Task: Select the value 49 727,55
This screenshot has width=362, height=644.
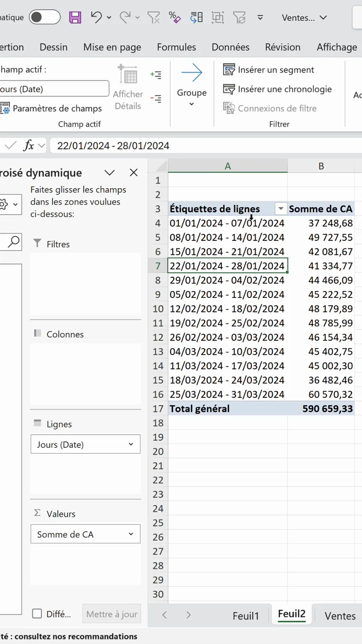Action: (321, 237)
